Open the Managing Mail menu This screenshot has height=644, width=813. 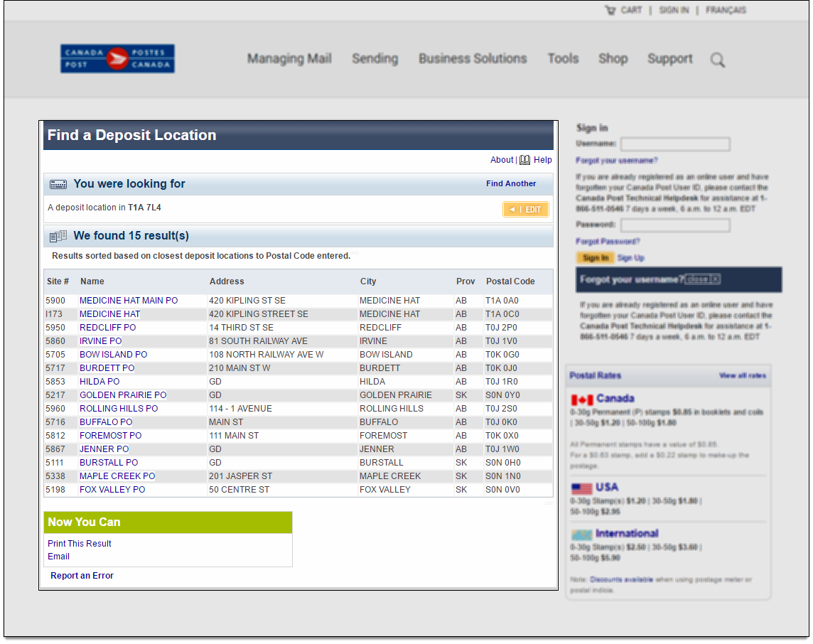tap(289, 58)
